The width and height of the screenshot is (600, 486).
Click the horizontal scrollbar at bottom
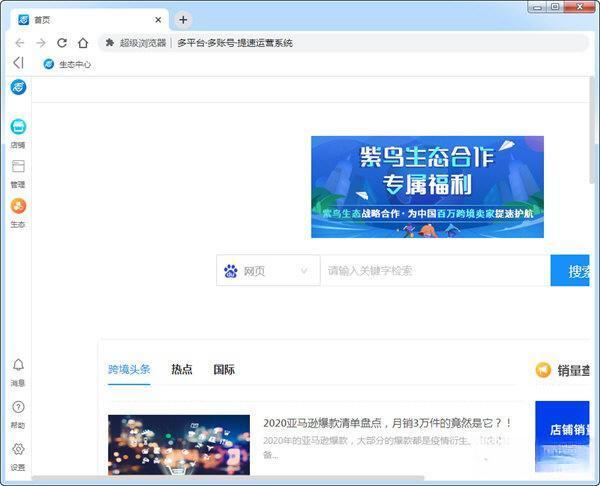(228, 478)
